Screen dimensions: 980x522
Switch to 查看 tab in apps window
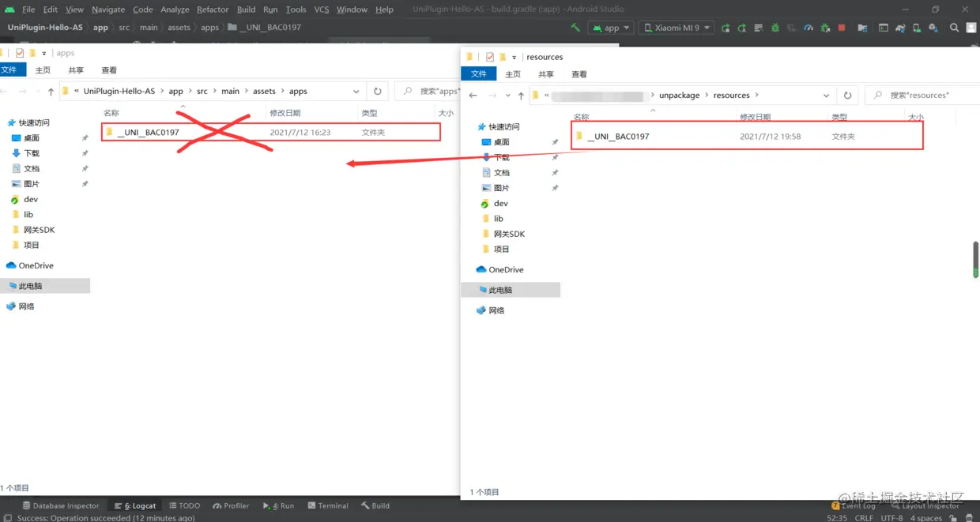pos(109,70)
